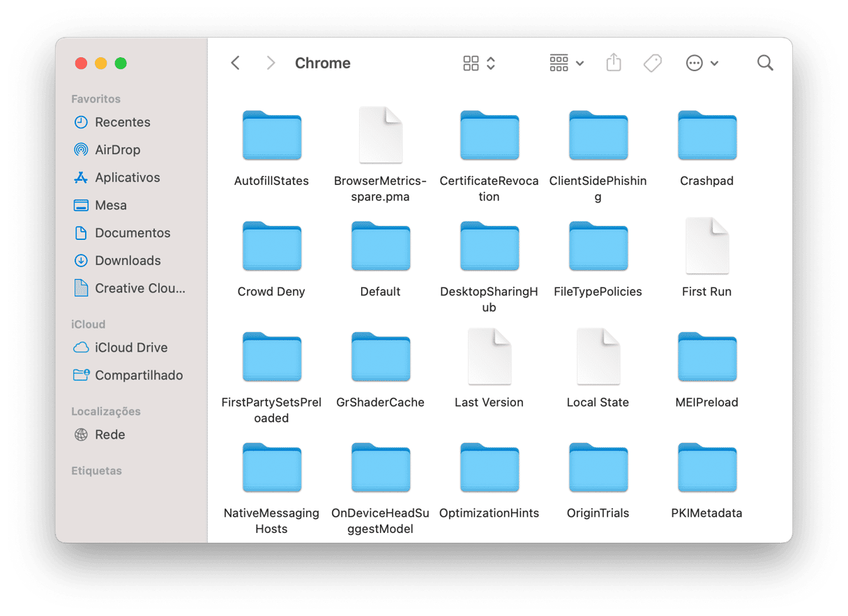This screenshot has height=616, width=848.
Task: Click the iCloud section header
Action: point(89,324)
